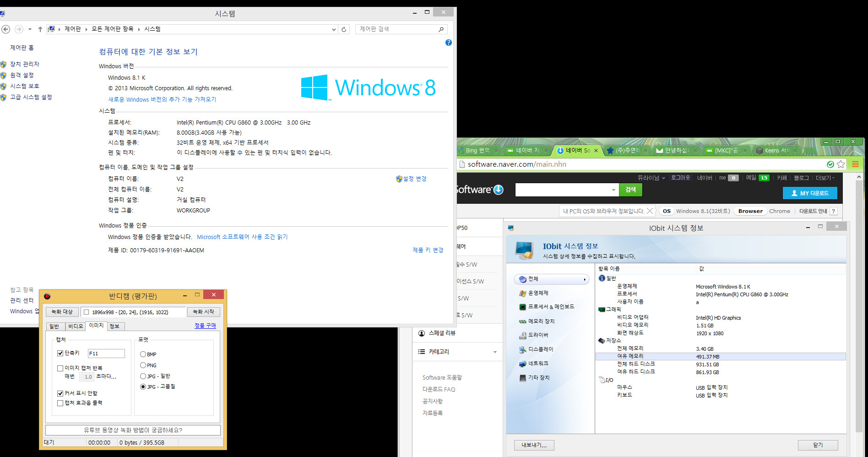
Task: Click the 내보내기... button in IObit
Action: [534, 445]
